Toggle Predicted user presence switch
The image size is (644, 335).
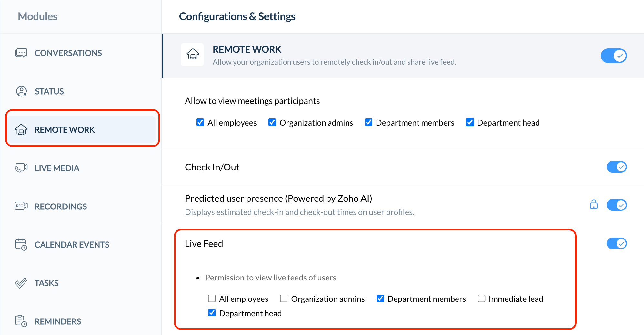tap(616, 205)
